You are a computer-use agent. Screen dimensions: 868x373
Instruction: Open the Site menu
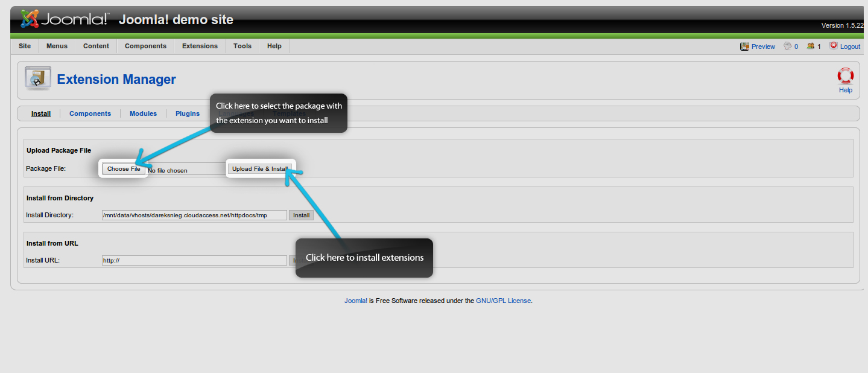pyautogui.click(x=25, y=46)
